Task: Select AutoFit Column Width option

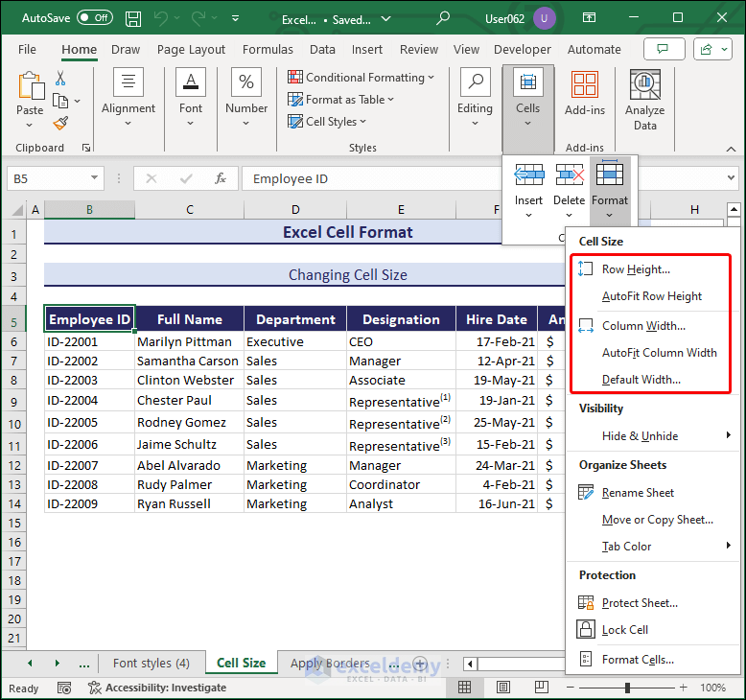Action: coord(659,353)
